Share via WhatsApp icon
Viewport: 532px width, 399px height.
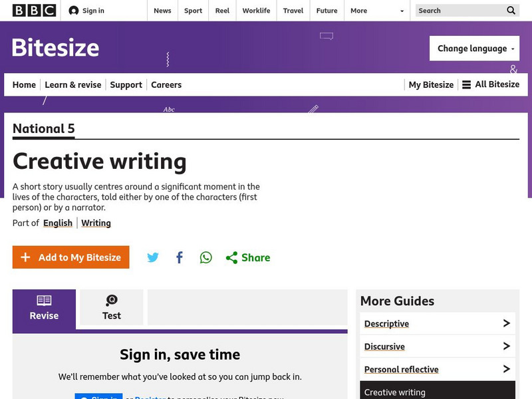click(x=206, y=257)
